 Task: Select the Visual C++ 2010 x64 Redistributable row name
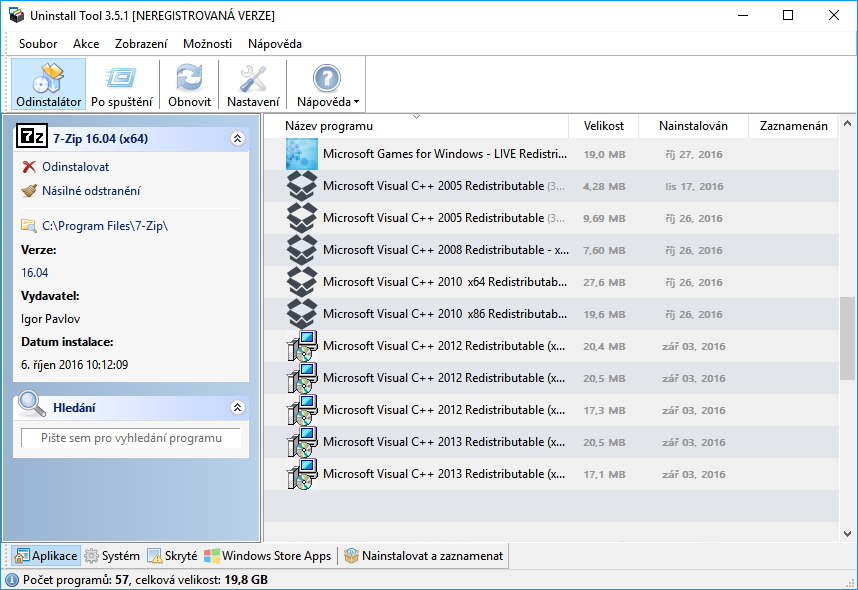445,282
